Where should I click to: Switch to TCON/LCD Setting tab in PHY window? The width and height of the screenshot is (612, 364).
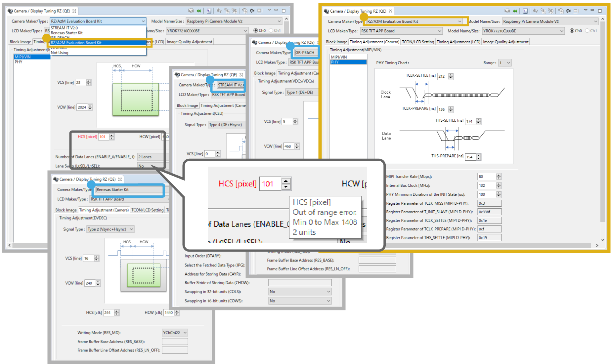pos(418,42)
